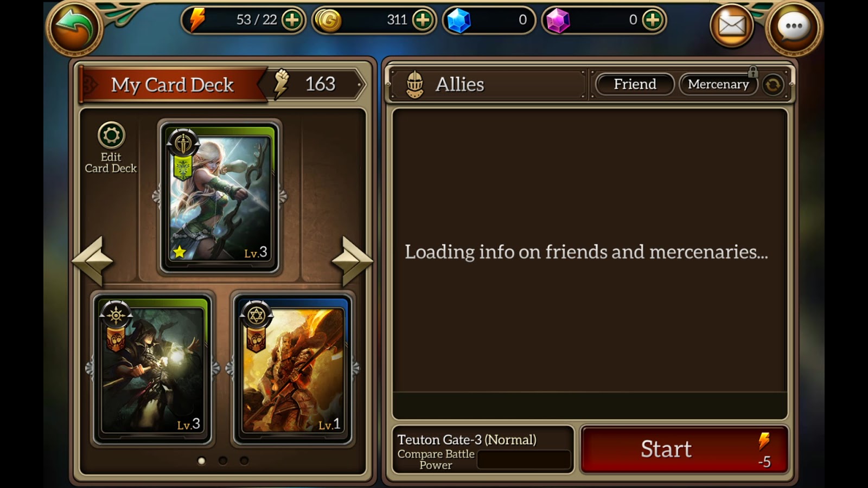Jump to the second deck page dot
This screenshot has width=868, height=488.
[223, 460]
